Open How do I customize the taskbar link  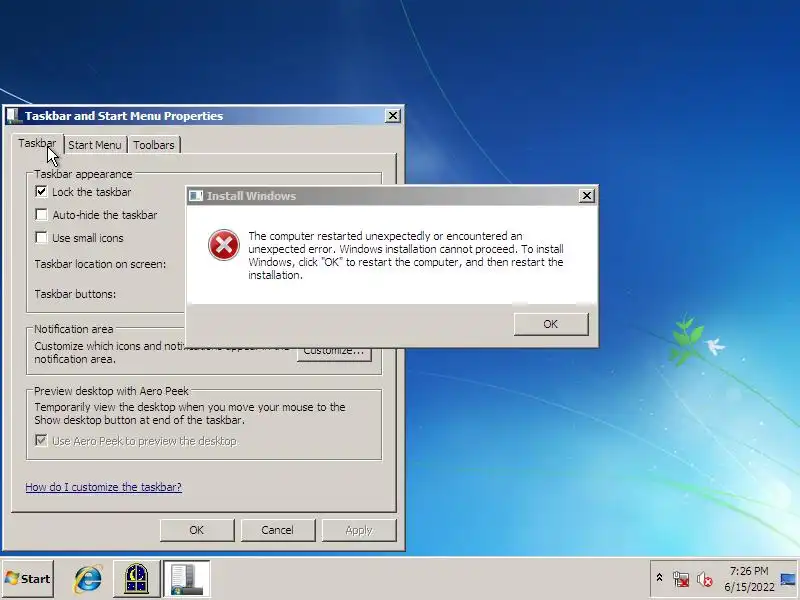coord(104,487)
